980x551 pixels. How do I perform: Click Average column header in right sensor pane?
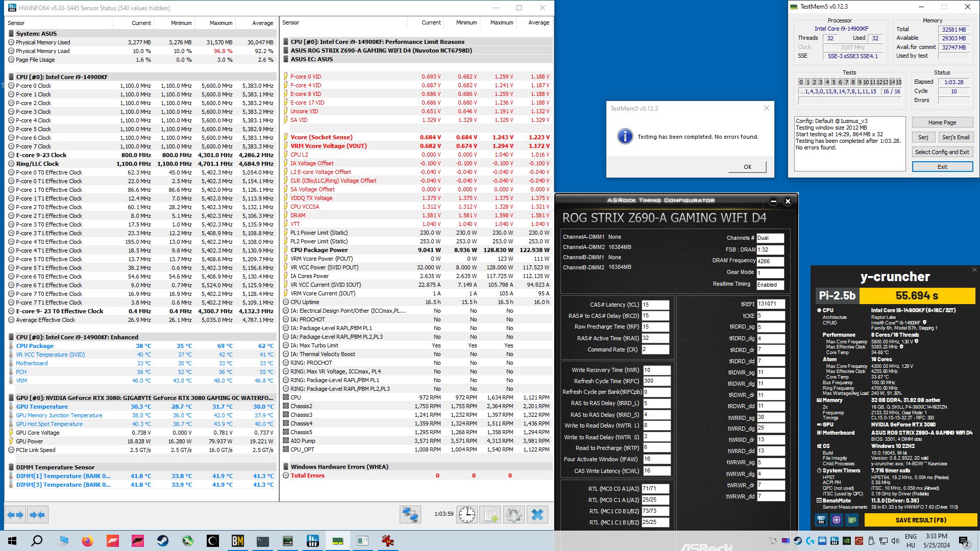[x=538, y=22]
